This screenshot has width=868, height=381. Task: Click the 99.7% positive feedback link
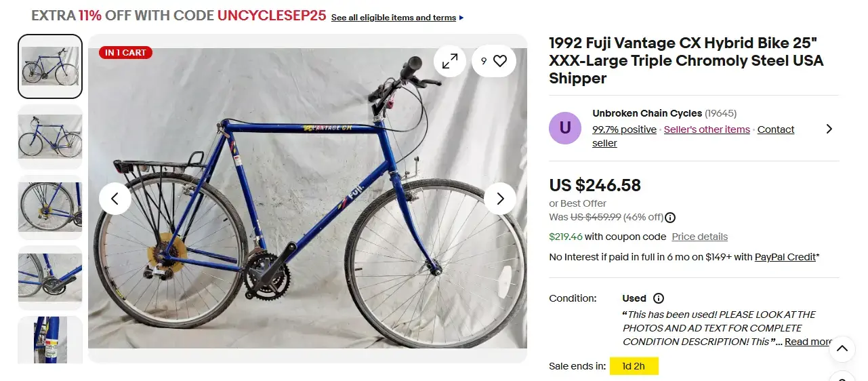(x=624, y=129)
